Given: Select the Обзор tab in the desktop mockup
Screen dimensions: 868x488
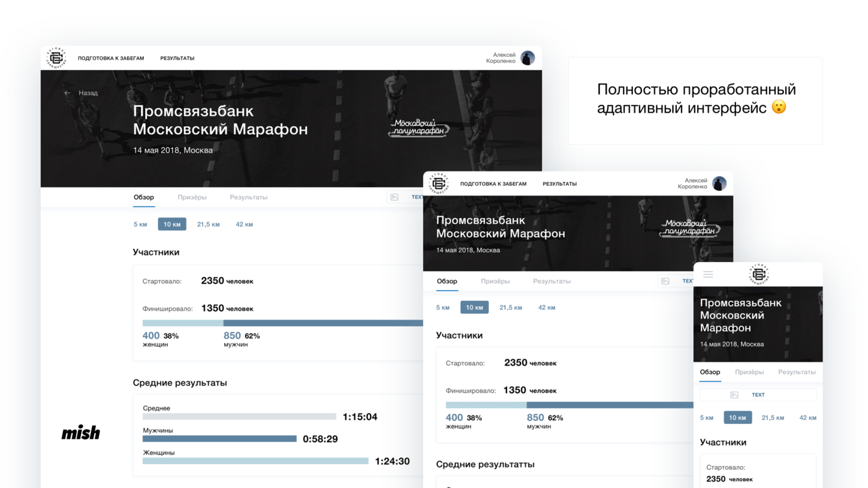Looking at the screenshot, I should pyautogui.click(x=144, y=197).
